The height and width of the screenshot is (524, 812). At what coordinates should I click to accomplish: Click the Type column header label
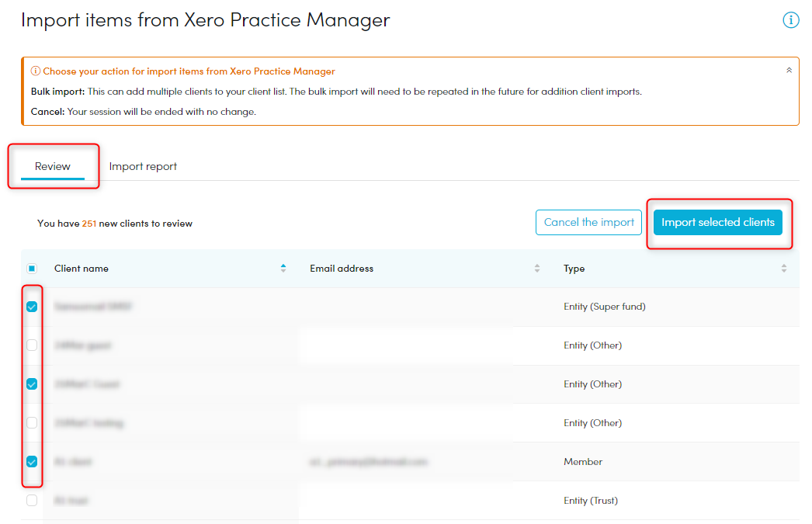point(574,269)
